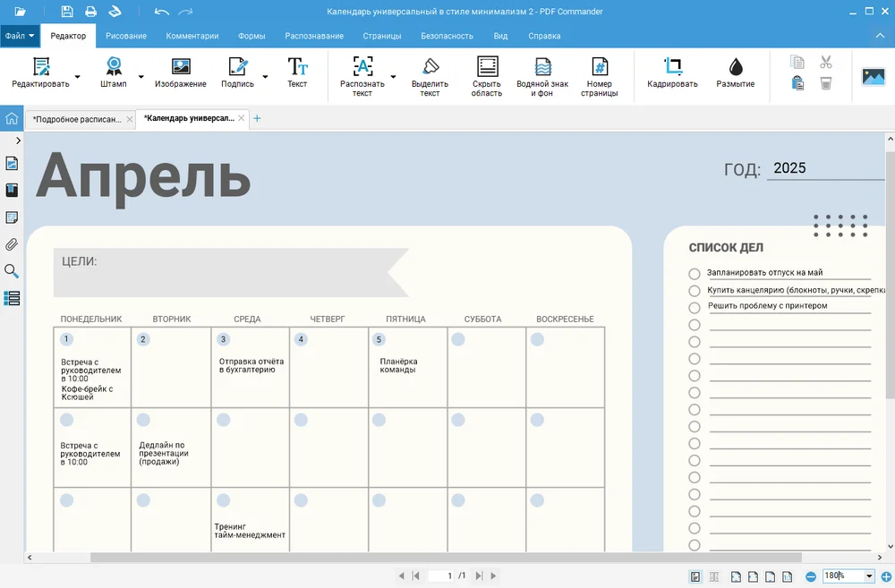This screenshot has height=588, width=895.
Task: Click the Image (Изображение) insert icon
Action: [180, 72]
